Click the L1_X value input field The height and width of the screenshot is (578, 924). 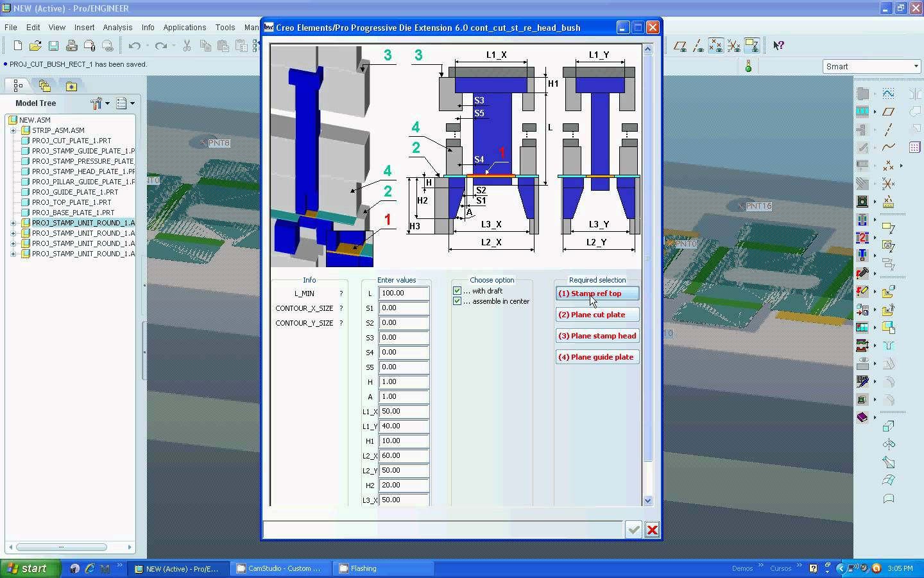(x=404, y=412)
